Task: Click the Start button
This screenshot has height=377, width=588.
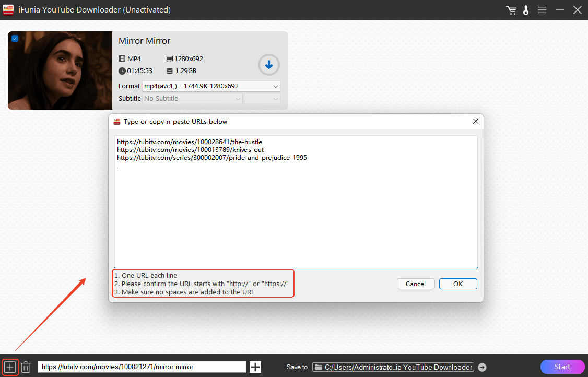Action: [562, 367]
